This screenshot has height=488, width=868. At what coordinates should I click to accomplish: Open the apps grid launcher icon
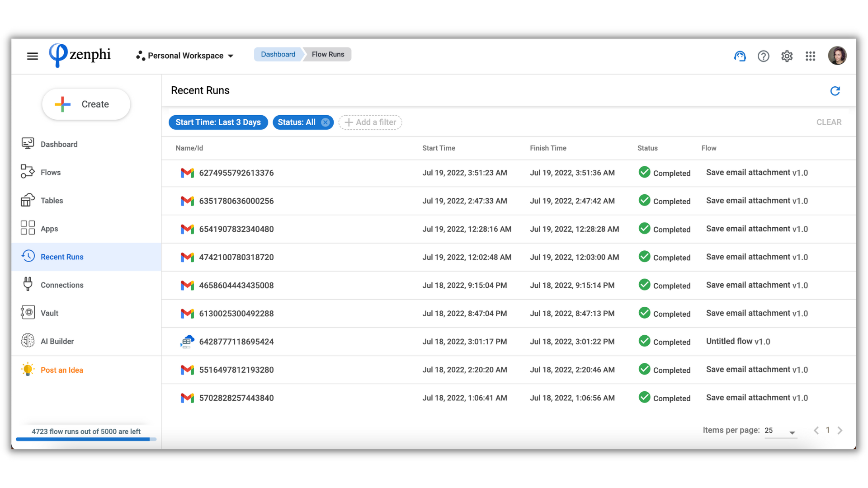point(810,56)
